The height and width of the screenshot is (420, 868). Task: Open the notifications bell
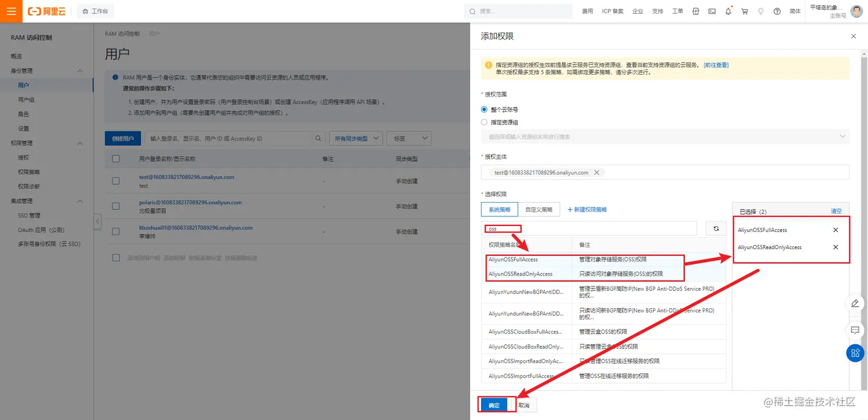pos(728,11)
